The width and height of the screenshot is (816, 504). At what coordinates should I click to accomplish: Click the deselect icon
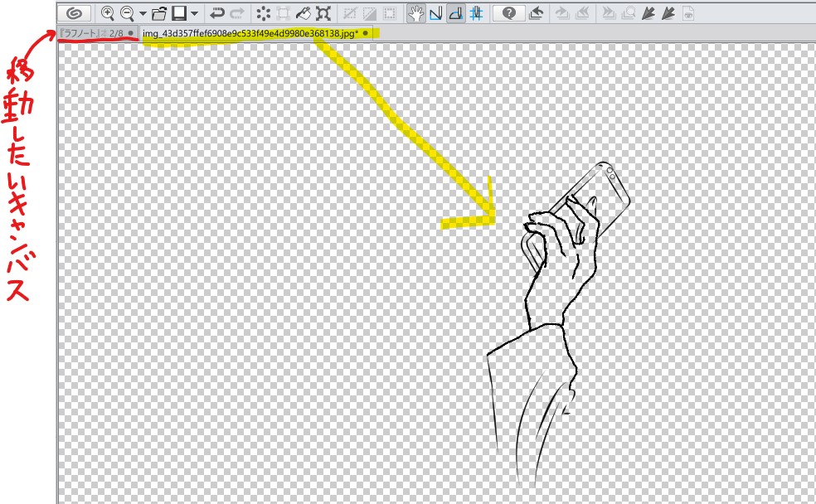[x=350, y=13]
